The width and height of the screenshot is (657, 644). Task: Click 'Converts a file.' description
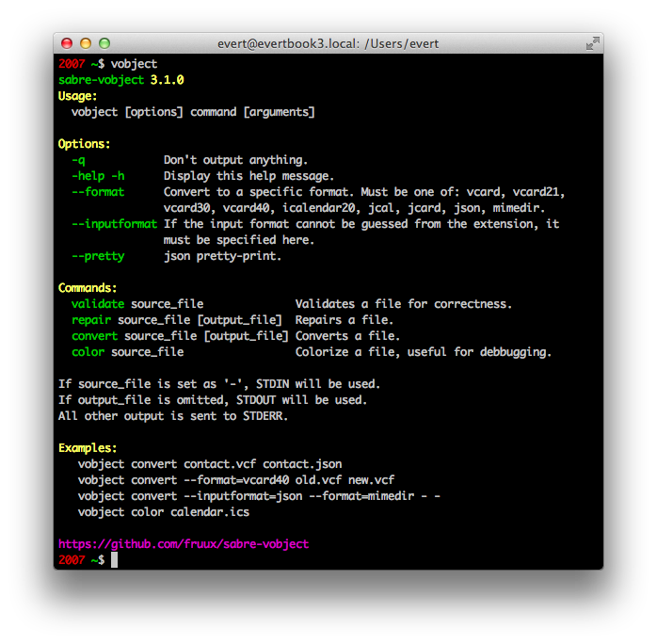[347, 336]
